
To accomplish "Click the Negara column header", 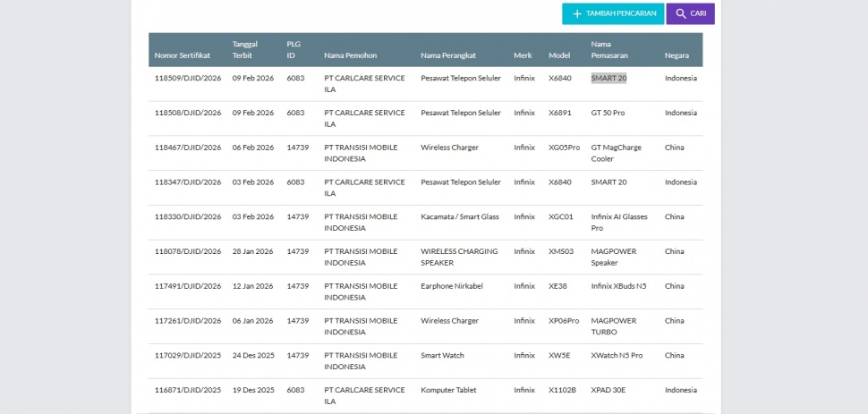I will point(677,55).
